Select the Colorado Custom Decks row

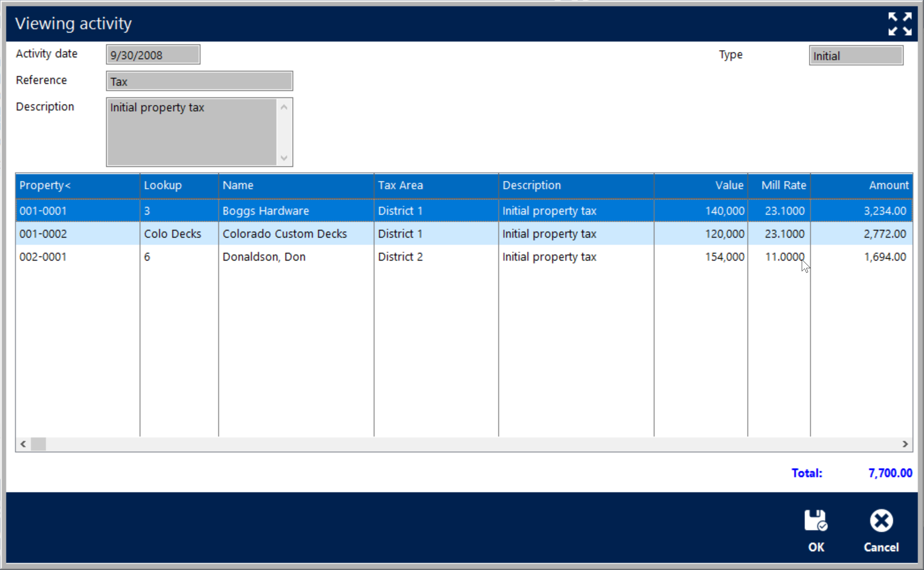284,234
